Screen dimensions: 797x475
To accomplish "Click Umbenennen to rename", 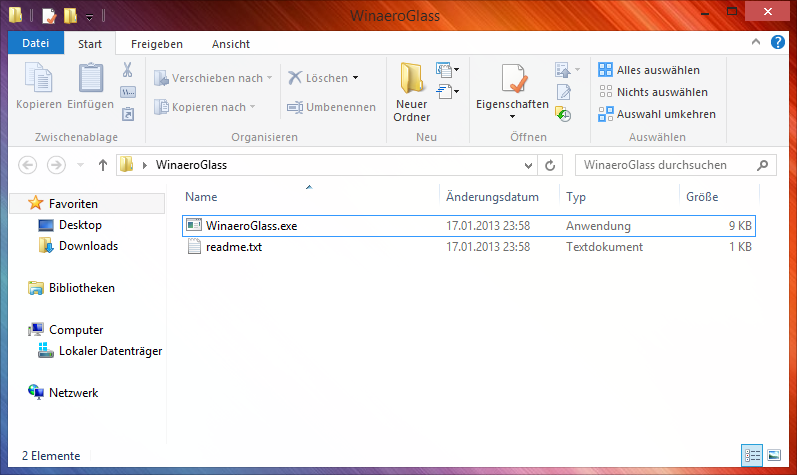I will click(331, 107).
